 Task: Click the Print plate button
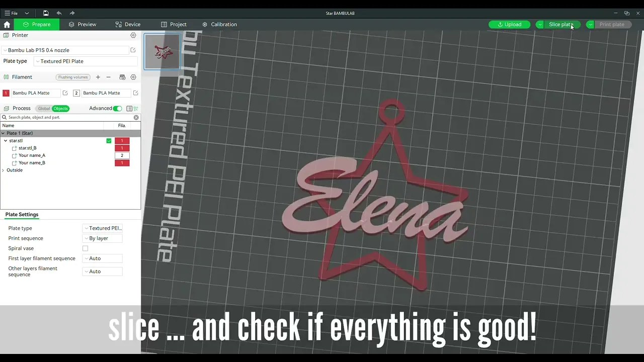(612, 24)
